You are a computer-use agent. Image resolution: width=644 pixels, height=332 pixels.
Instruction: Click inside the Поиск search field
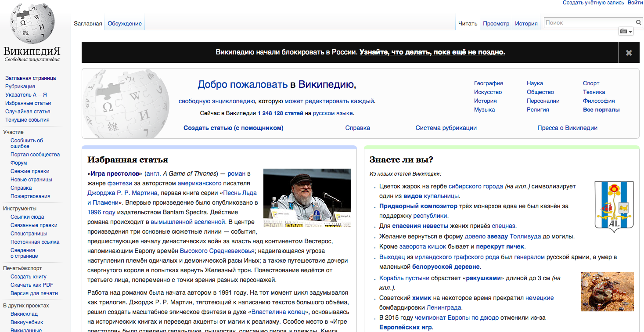588,23
